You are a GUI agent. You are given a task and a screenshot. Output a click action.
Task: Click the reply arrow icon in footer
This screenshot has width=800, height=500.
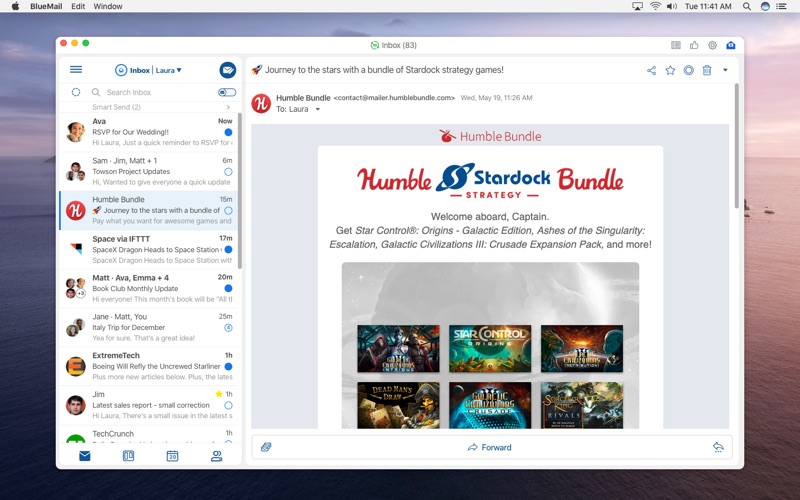click(718, 447)
